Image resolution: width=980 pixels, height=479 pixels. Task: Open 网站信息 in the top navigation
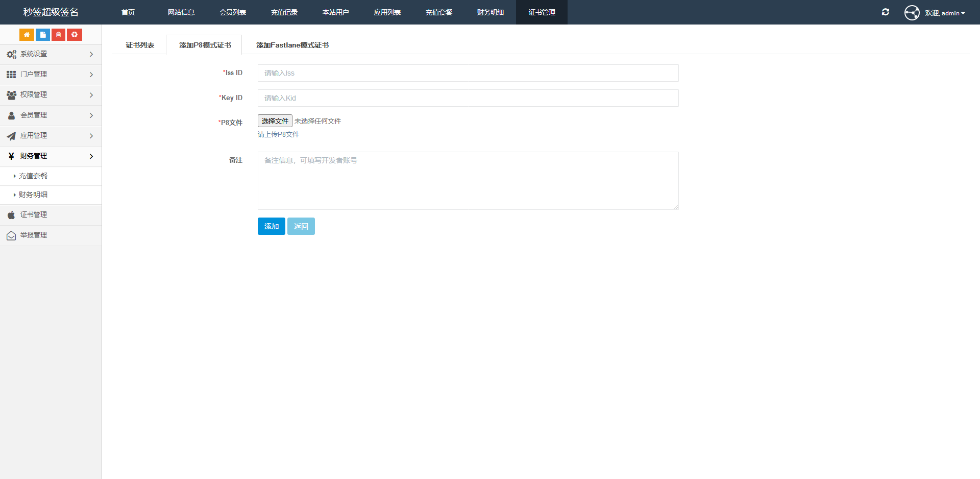click(181, 12)
